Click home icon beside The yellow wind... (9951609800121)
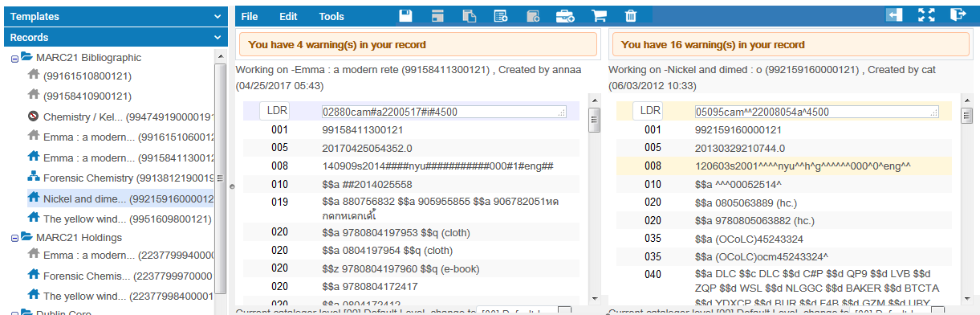The image size is (980, 315). click(33, 218)
